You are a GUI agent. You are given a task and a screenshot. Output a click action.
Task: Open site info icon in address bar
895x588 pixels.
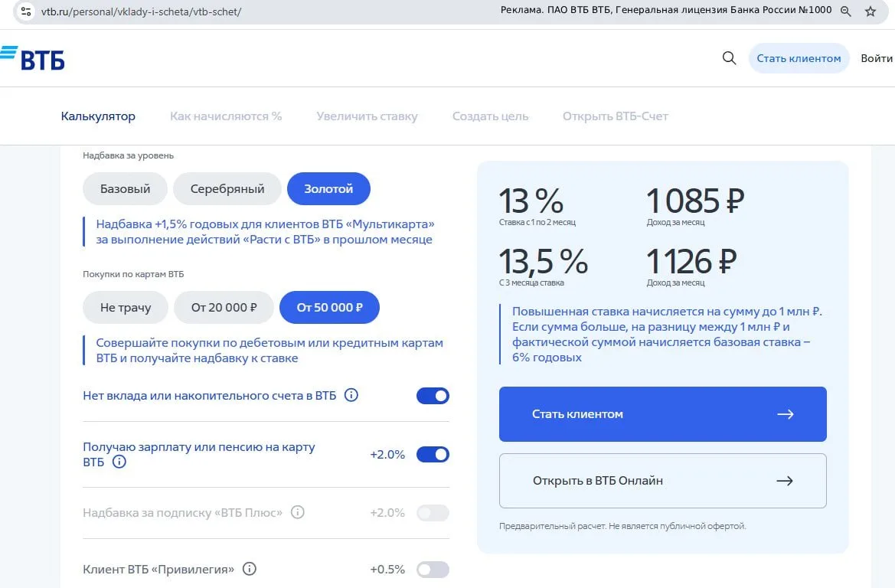point(26,11)
